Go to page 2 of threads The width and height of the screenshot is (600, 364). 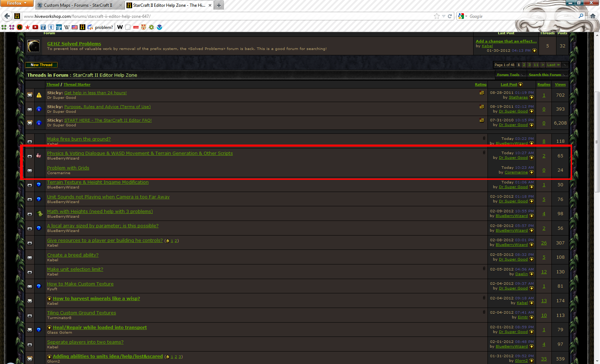(x=524, y=65)
